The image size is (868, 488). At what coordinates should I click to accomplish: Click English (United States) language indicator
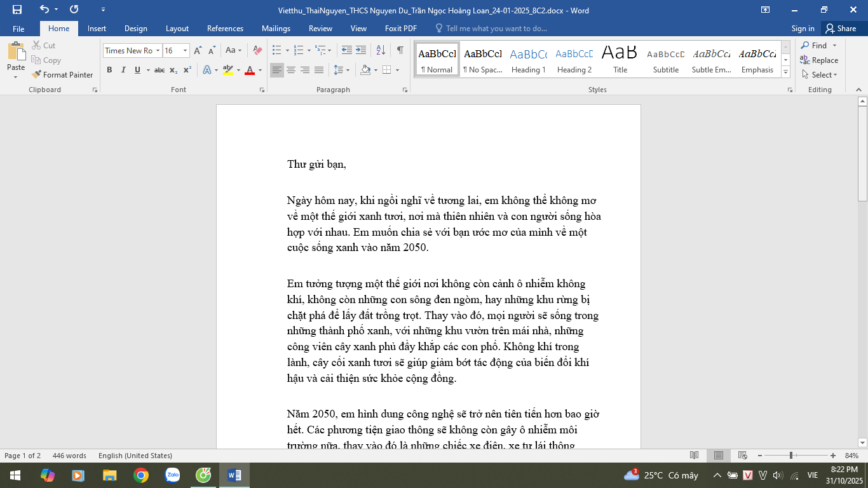tap(135, 456)
